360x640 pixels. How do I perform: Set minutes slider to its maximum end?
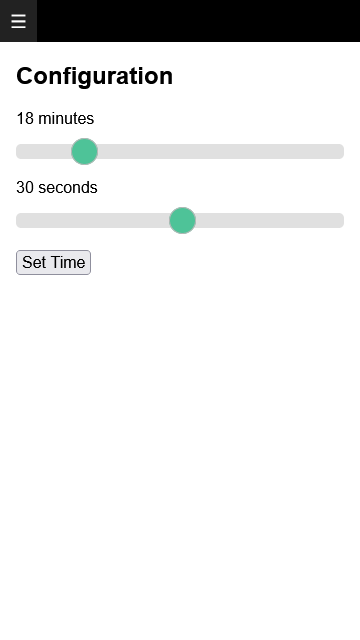coord(341,151)
